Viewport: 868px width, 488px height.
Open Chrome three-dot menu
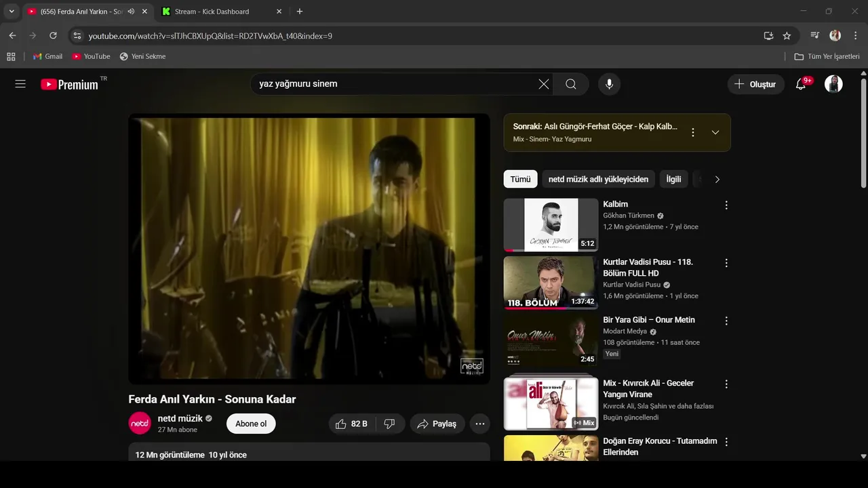[854, 35]
